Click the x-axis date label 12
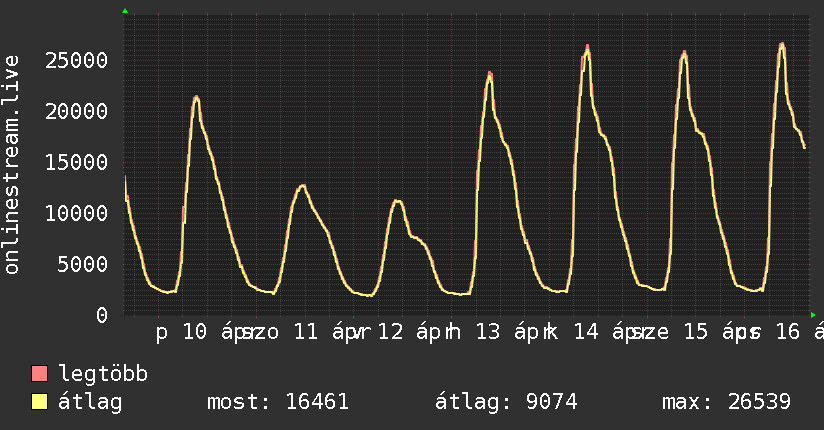 click(390, 332)
